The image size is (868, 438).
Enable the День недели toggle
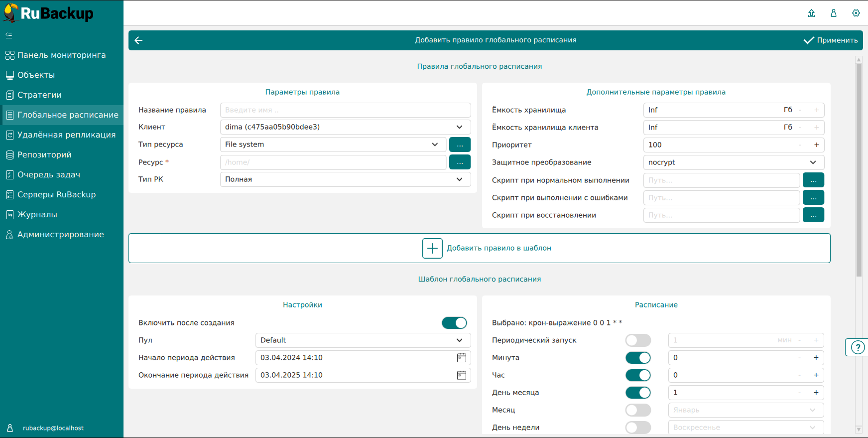click(x=638, y=428)
